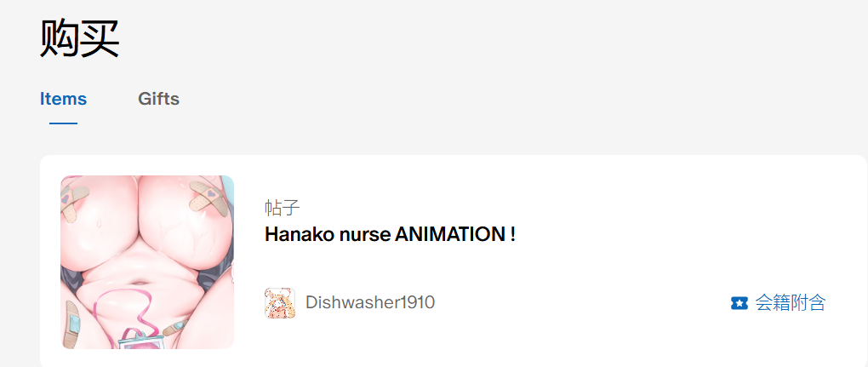This screenshot has width=868, height=367.
Task: Click the rounded preview image on the card
Action: [147, 262]
